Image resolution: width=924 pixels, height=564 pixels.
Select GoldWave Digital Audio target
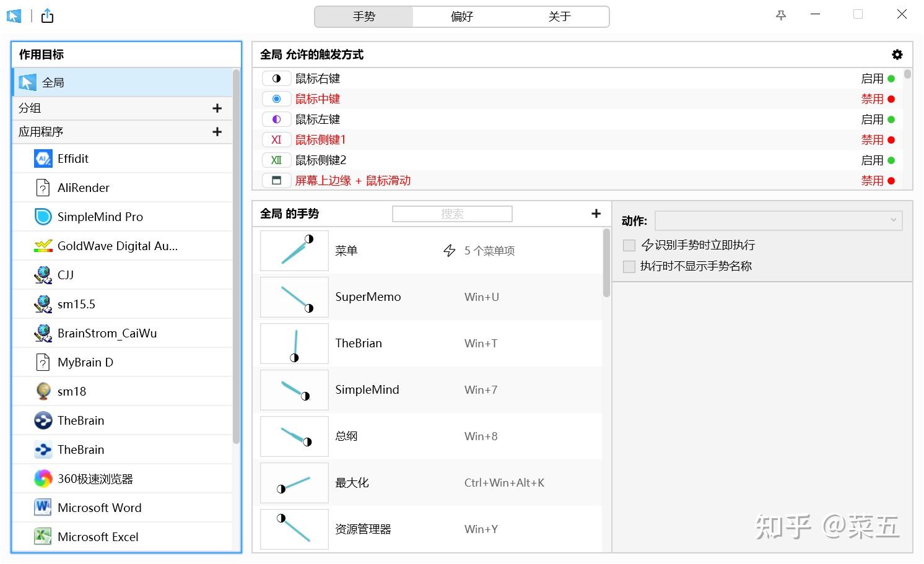pyautogui.click(x=117, y=246)
